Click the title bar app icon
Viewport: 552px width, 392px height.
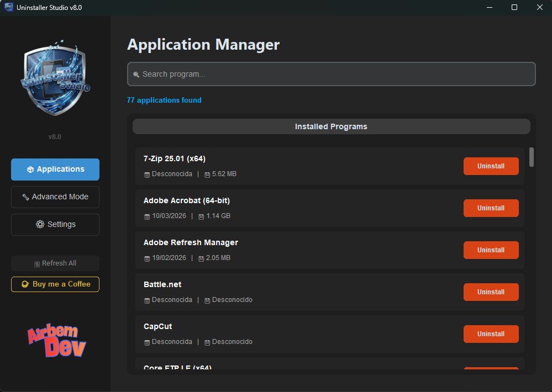click(8, 7)
